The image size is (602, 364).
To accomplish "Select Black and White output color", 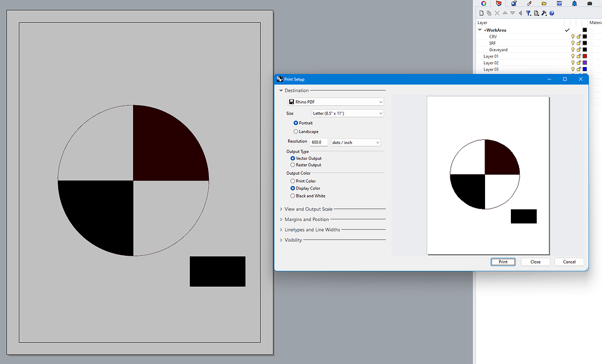I will [293, 196].
